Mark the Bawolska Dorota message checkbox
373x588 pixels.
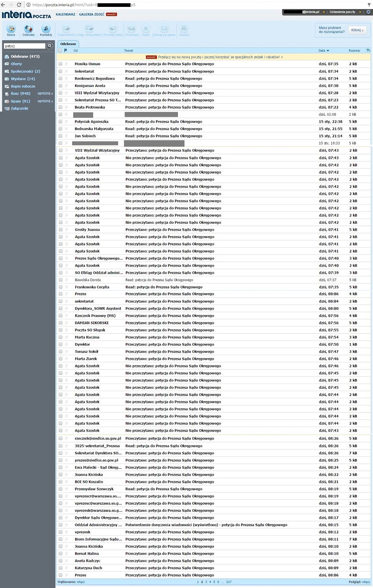(x=61, y=280)
